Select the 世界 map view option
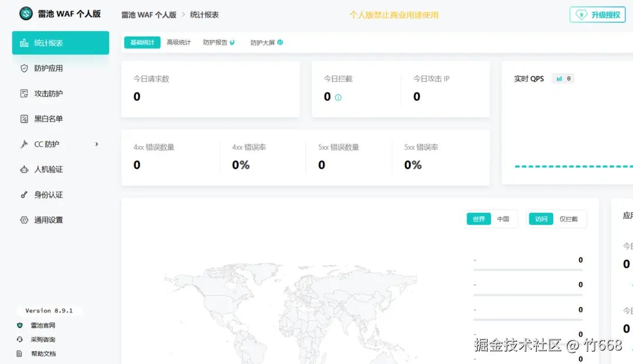 (x=478, y=219)
